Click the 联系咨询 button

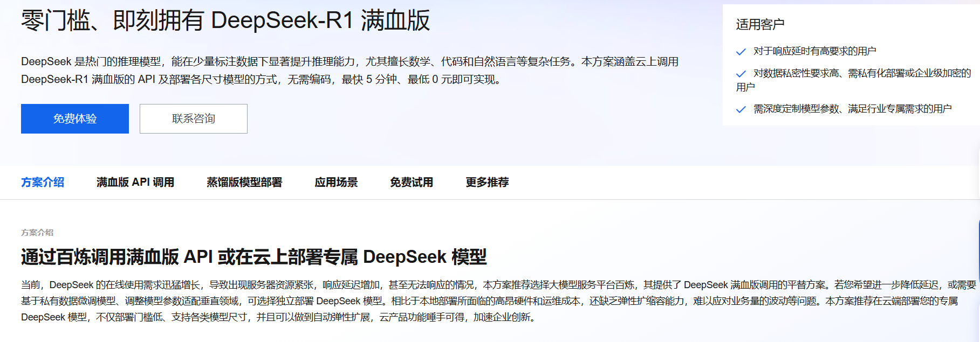pos(194,118)
